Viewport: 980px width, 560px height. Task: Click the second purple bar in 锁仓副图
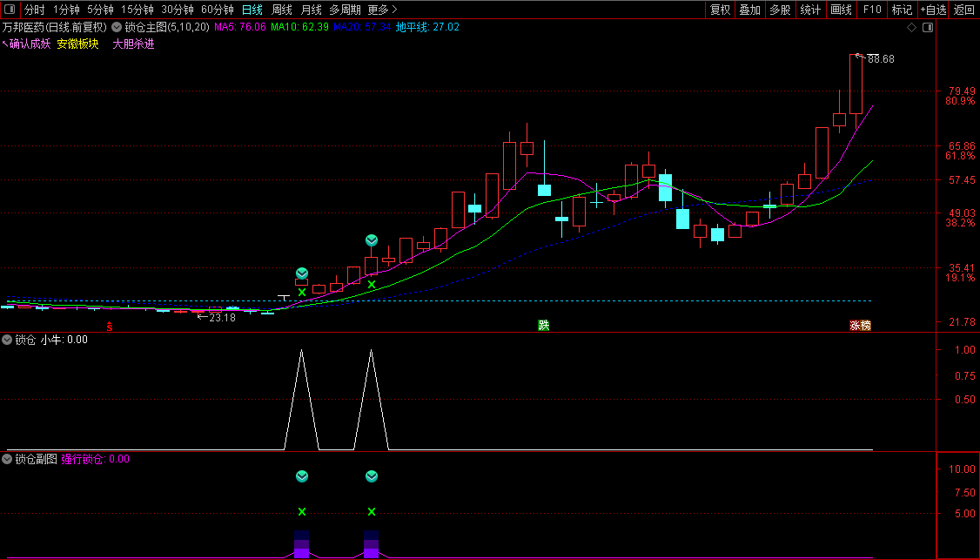click(x=372, y=544)
